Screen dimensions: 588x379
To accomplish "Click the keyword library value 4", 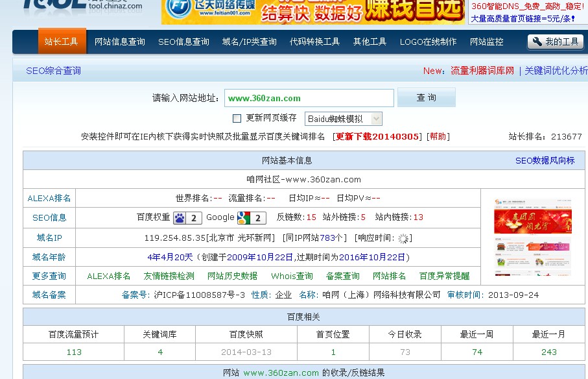I will pos(160,352).
